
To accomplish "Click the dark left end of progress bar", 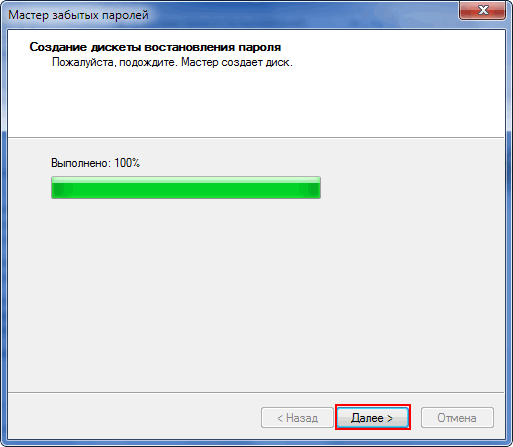I will coord(58,189).
